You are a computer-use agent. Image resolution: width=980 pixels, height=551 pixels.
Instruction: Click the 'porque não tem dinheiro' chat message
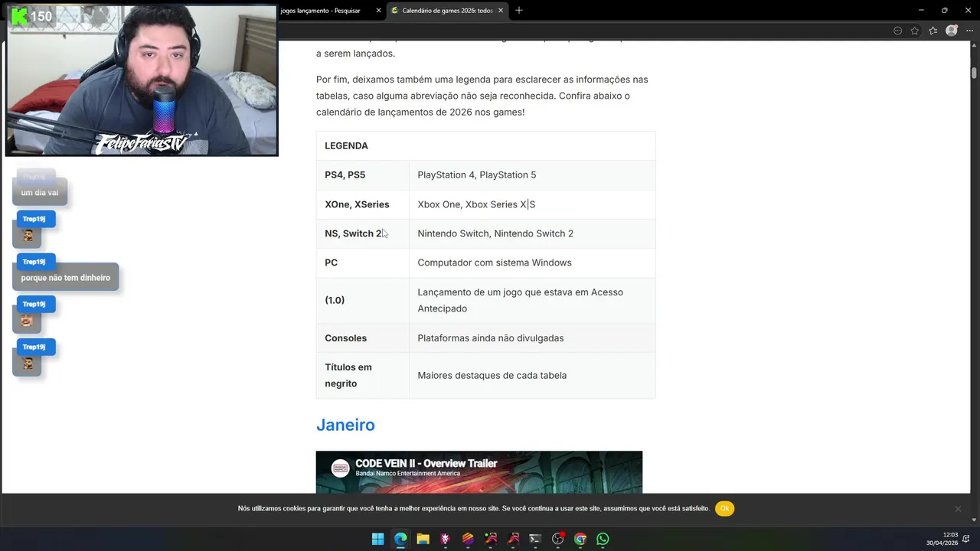[65, 278]
